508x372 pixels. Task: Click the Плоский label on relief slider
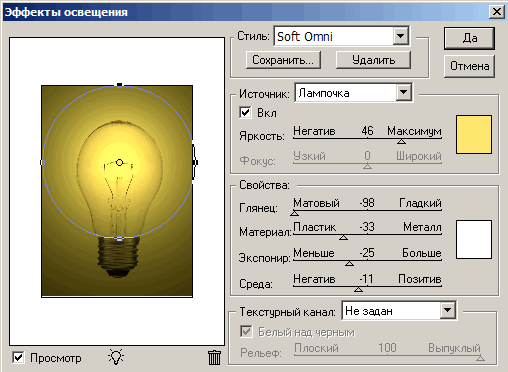click(x=316, y=348)
